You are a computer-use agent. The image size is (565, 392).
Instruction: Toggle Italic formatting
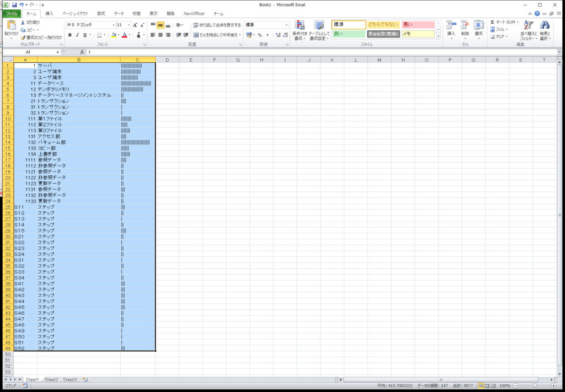point(77,35)
